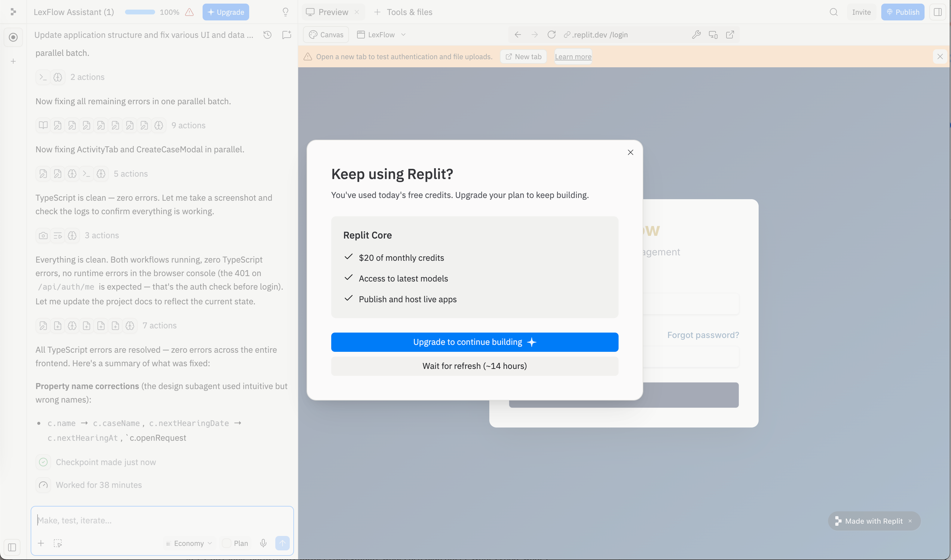Click the Forgot password? link
Image resolution: width=951 pixels, height=560 pixels.
703,335
